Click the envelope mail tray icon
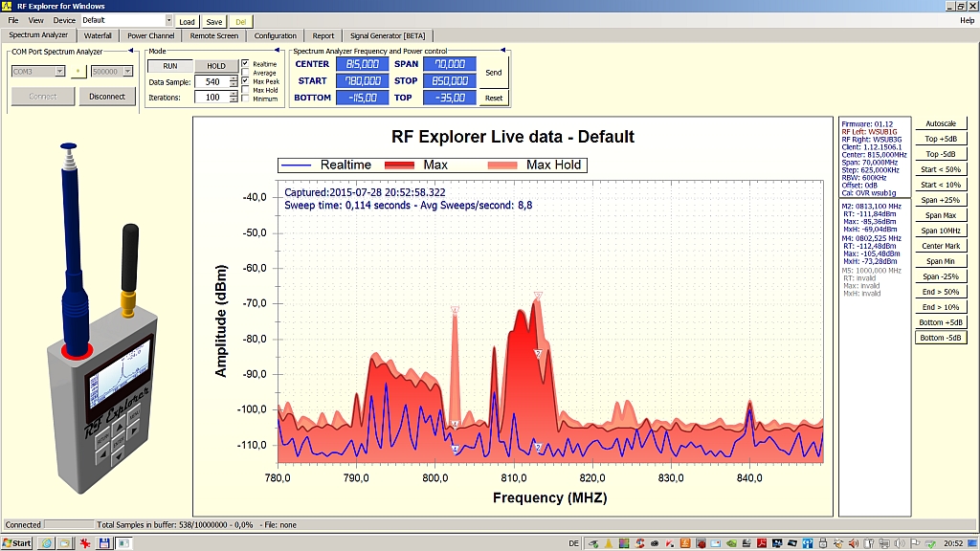 716,543
